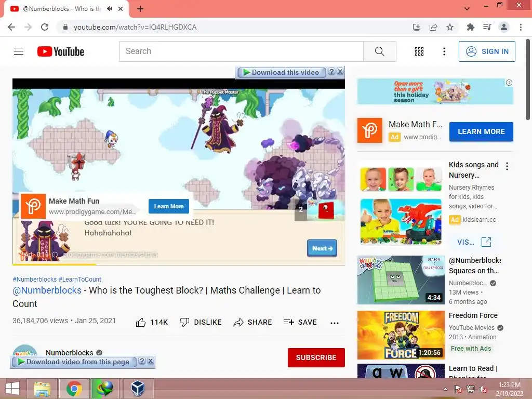The image size is (532, 399).
Task: Open the #Numberblocks hashtag
Action: (x=35, y=279)
